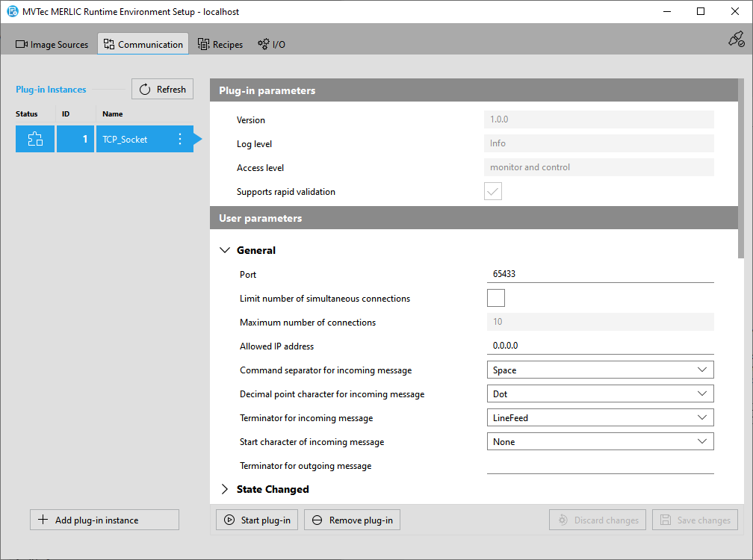Click the Port input field
Image resolution: width=753 pixels, height=560 pixels.
(x=600, y=274)
